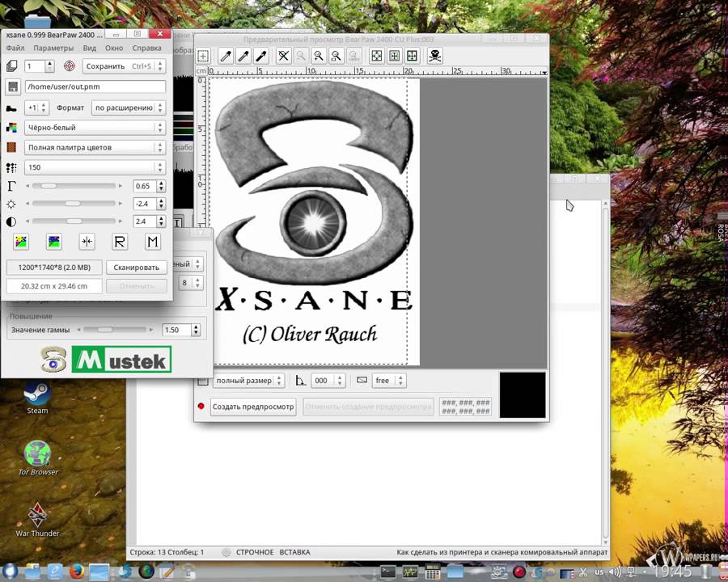Image resolution: width=728 pixels, height=582 pixels.
Task: Click the contrast slider in xsane
Action: (x=74, y=221)
